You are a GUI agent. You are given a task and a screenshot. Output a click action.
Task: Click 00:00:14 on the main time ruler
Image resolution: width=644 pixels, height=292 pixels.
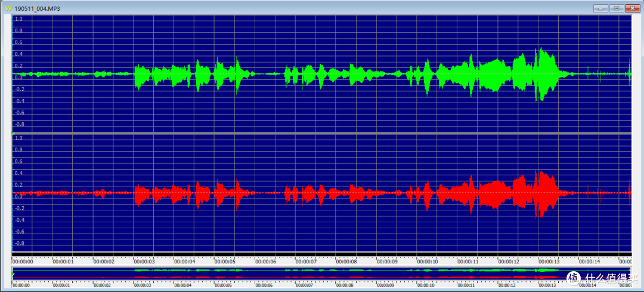click(x=589, y=261)
